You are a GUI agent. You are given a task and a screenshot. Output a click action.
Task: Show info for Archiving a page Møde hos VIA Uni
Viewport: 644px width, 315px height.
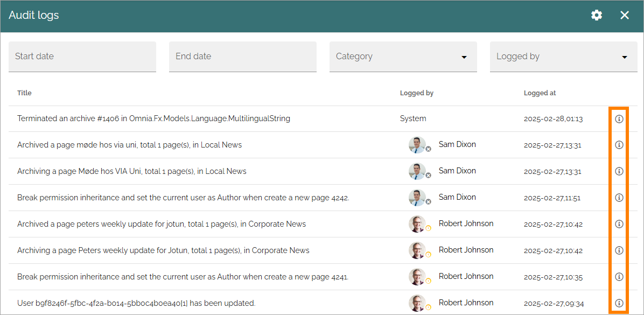pyautogui.click(x=619, y=171)
